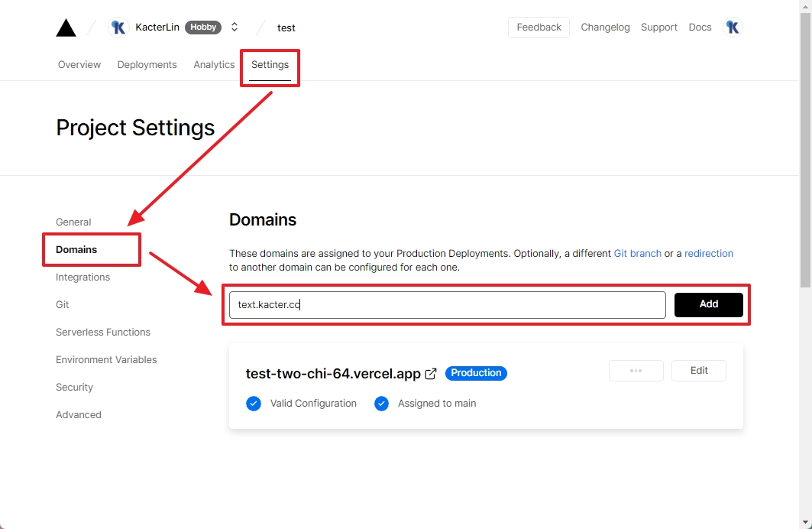Click the Valid Configuration checkmark icon
The height and width of the screenshot is (529, 812).
pos(254,404)
